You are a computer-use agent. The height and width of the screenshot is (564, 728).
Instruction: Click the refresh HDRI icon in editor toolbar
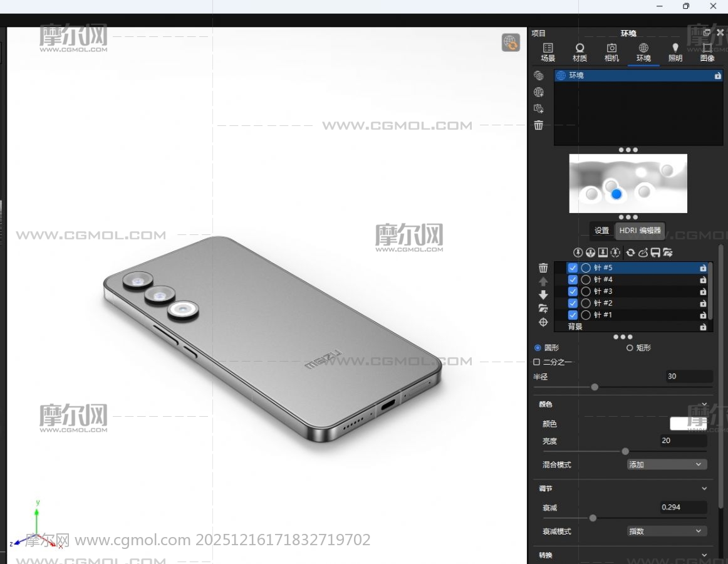630,253
